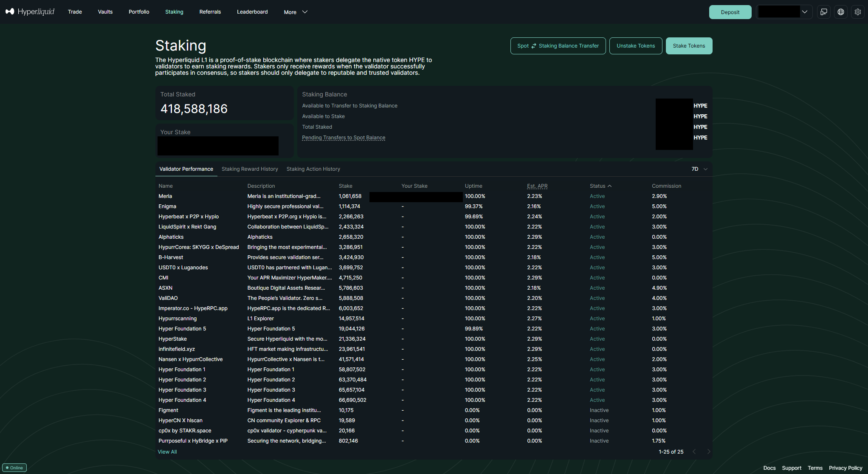This screenshot has width=868, height=474.
Task: Click the View All link
Action: click(x=167, y=452)
